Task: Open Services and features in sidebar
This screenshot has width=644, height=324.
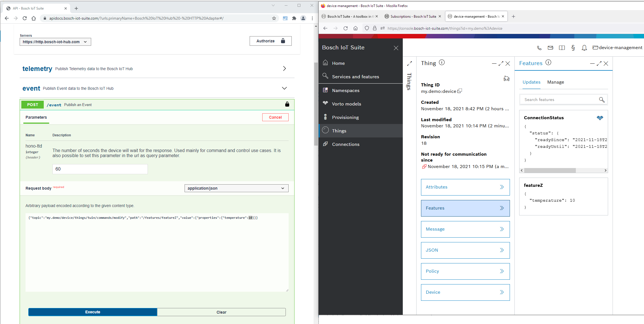Action: (361, 77)
